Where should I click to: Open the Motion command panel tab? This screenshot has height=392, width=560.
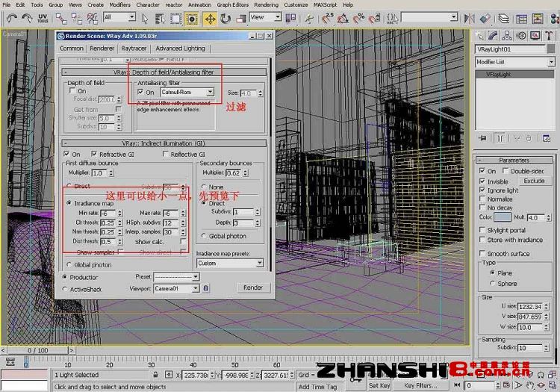click(521, 36)
